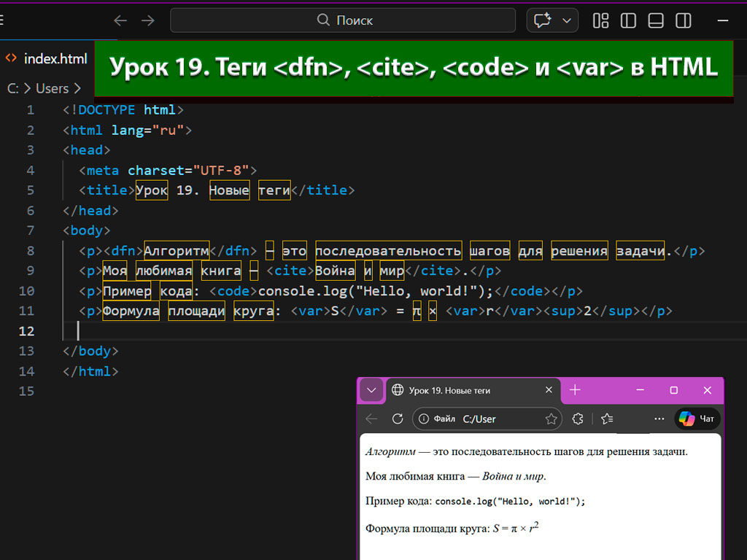Open the browser three-dots settings menu

[659, 419]
